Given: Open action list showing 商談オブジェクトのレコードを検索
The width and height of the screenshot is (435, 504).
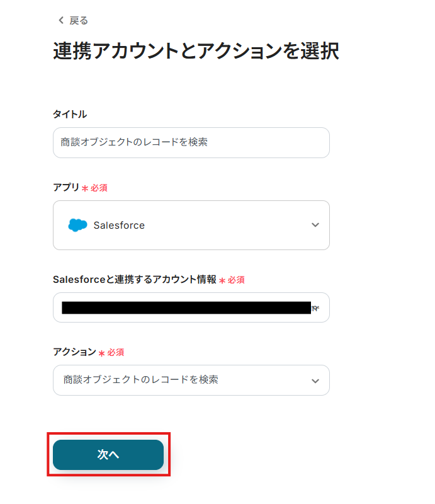Looking at the screenshot, I should [183, 380].
